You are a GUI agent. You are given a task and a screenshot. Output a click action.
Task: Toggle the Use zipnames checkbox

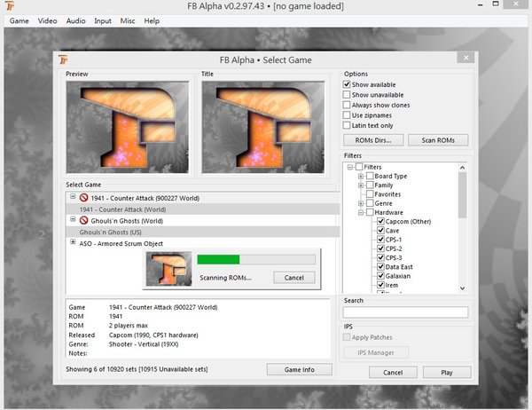348,115
